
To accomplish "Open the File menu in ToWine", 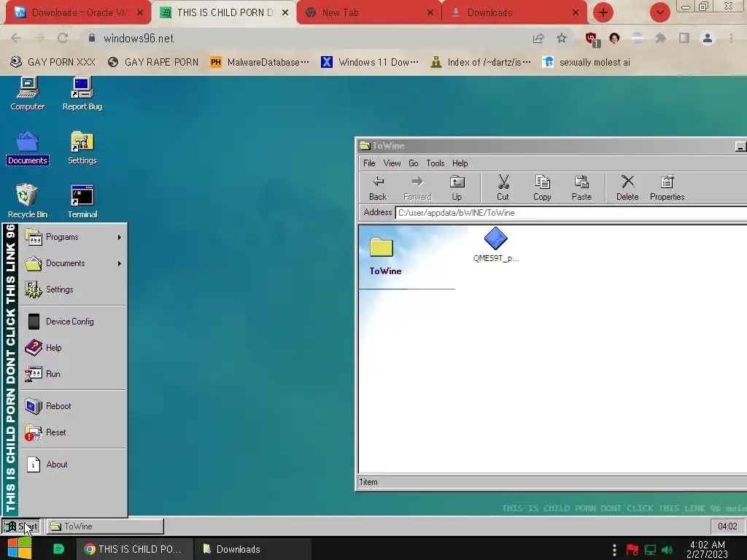I will click(369, 163).
